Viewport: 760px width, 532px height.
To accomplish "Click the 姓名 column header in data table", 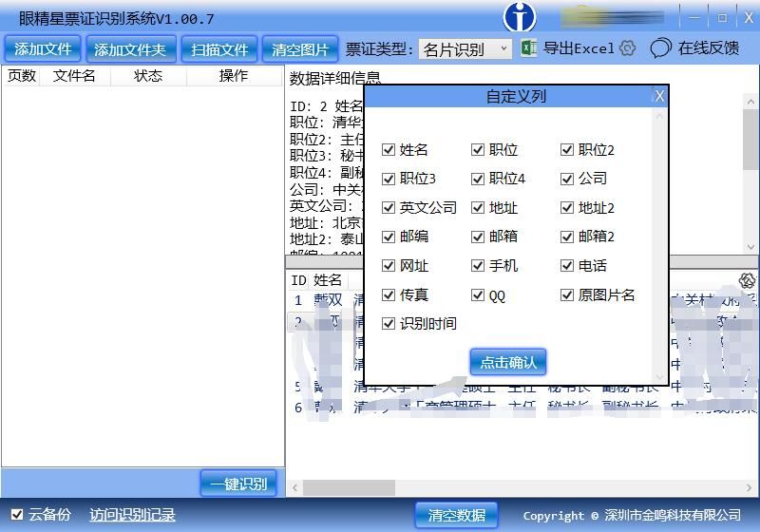I will click(327, 280).
